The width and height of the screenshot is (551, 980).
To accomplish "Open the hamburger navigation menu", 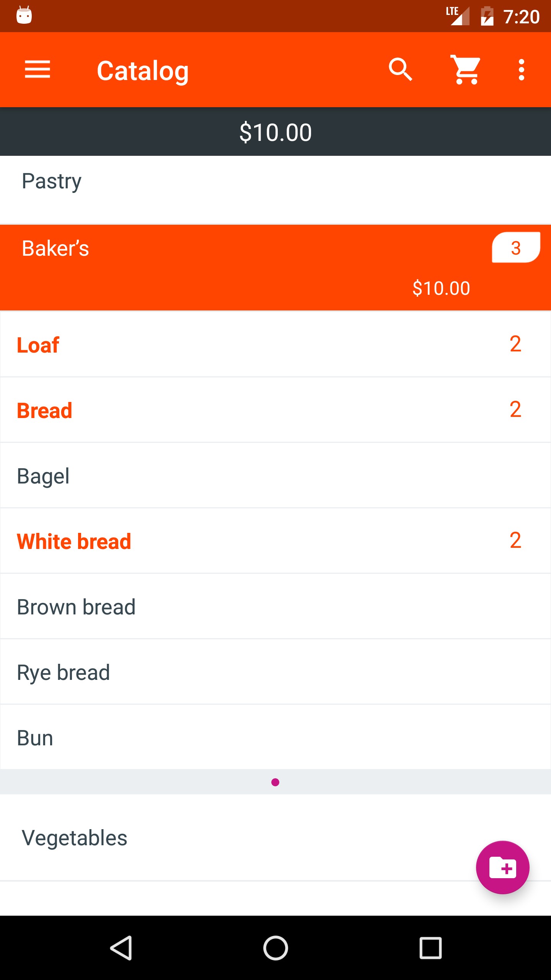I will [x=37, y=70].
